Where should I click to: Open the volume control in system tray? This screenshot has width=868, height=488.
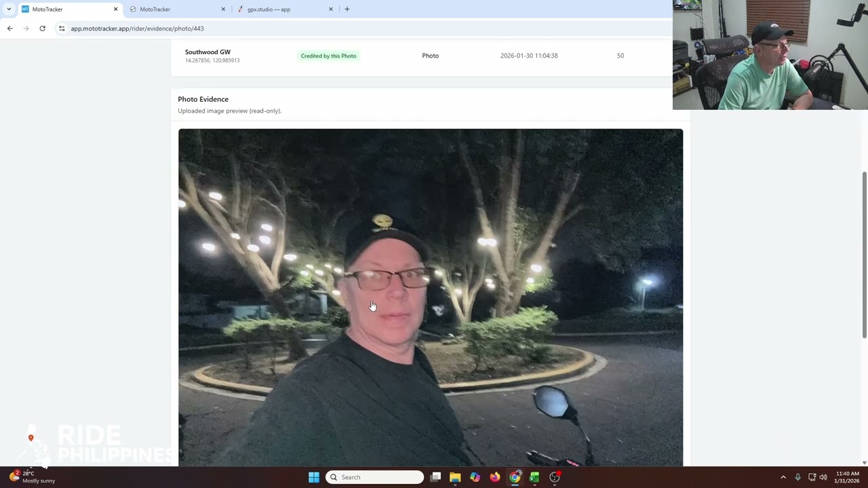823,477
